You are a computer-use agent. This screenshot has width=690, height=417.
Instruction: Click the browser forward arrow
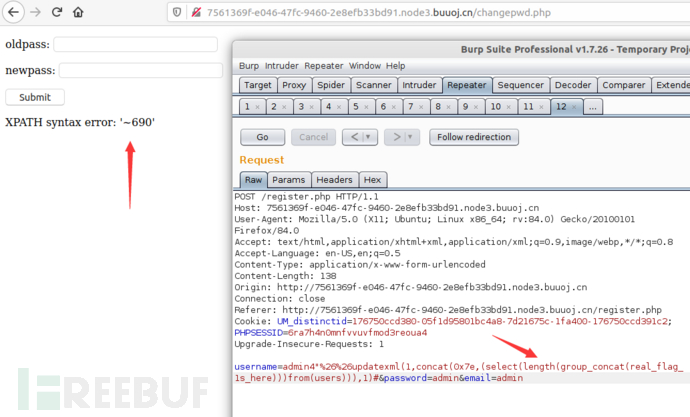coord(35,12)
